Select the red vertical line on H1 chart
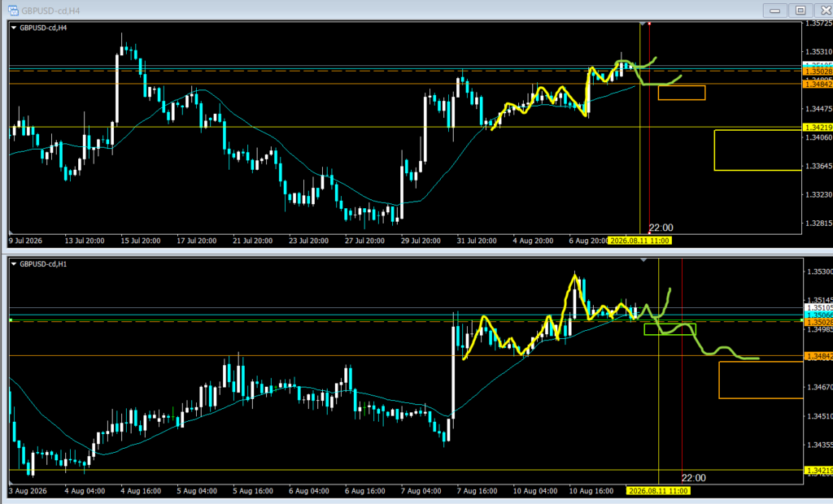 pos(683,371)
